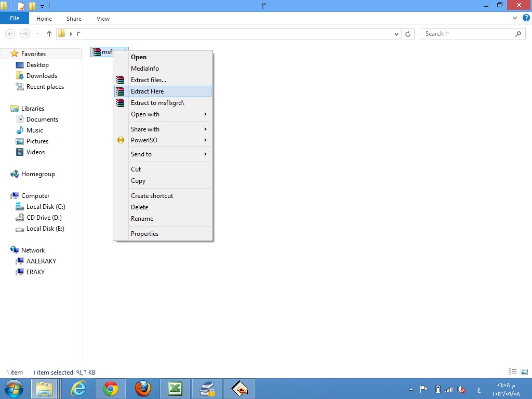Open the Help question mark icon

(526, 18)
